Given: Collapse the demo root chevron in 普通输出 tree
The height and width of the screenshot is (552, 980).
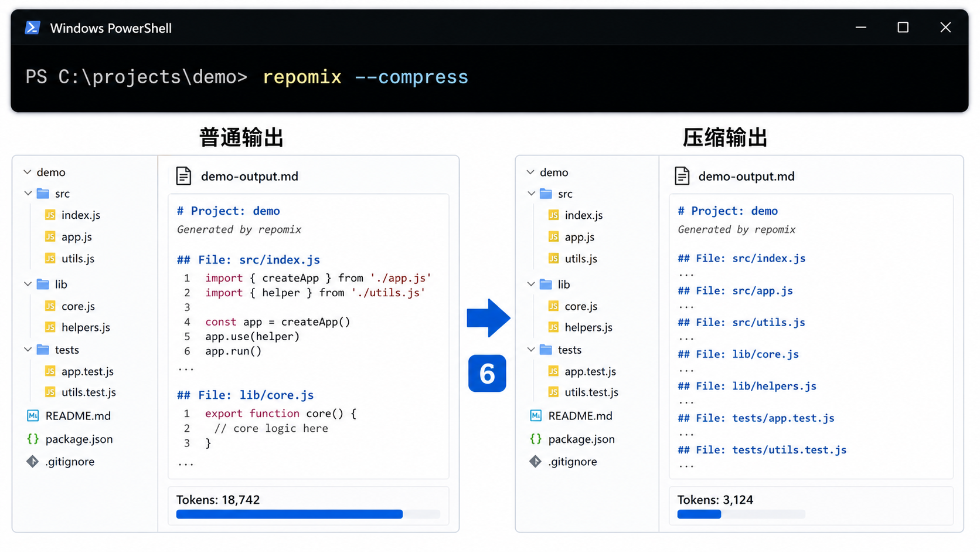Looking at the screenshot, I should (28, 172).
